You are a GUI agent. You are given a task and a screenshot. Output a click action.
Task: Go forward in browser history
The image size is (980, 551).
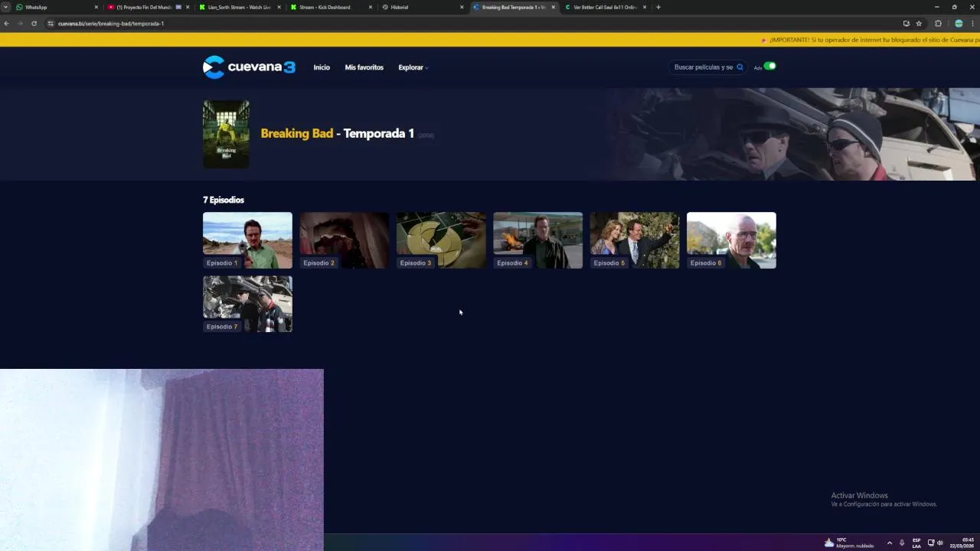click(20, 23)
